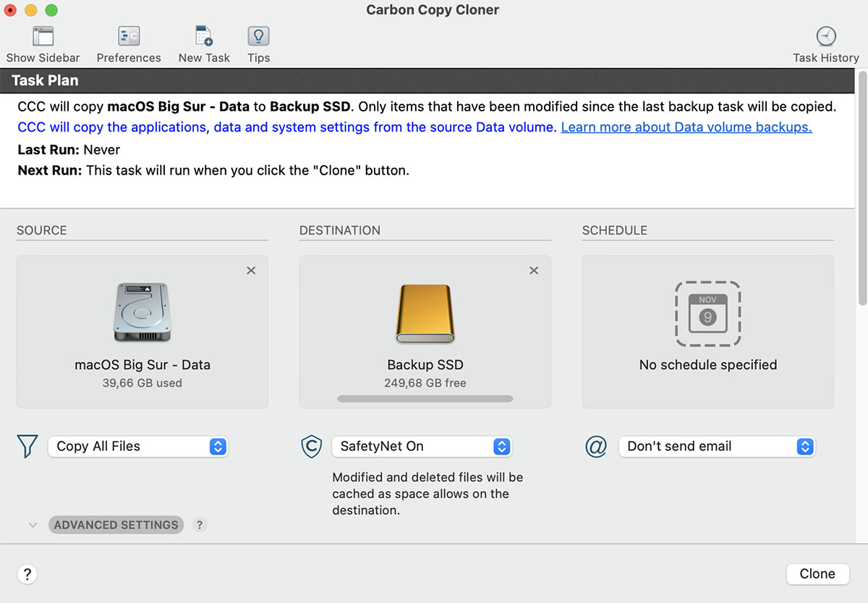Click the Backup SSD disk usage bar
Image resolution: width=868 pixels, height=603 pixels.
425,398
